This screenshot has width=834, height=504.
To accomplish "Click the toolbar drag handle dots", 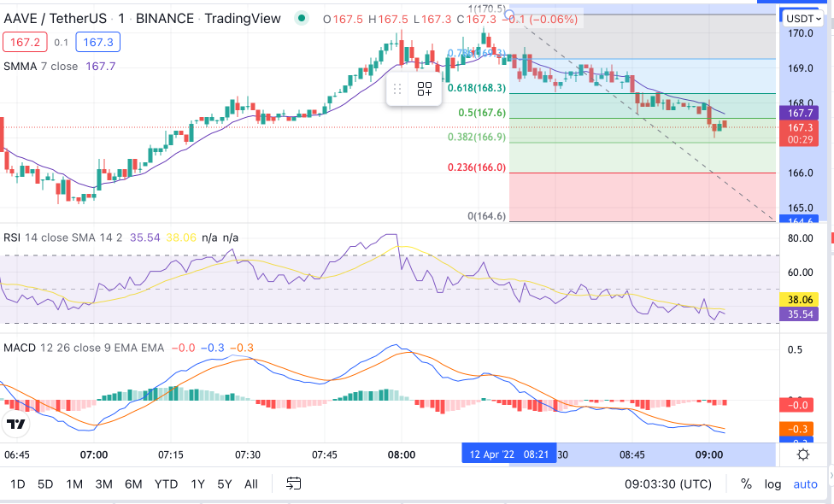I will coord(396,89).
